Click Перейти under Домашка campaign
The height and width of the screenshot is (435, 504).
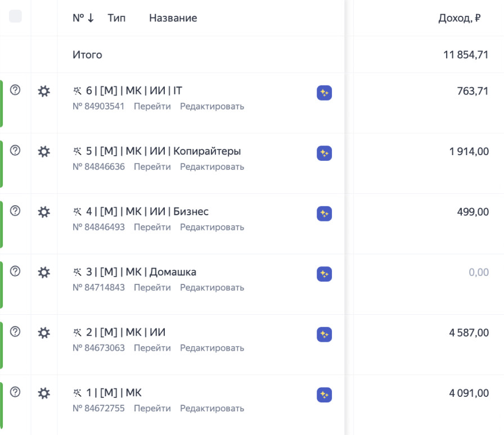pos(152,288)
